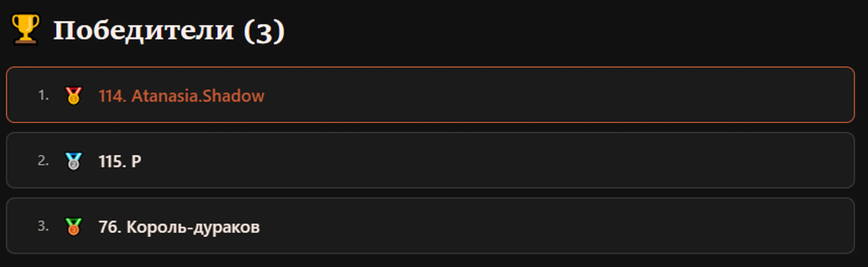868x267 pixels.
Task: Open the 115. P winner entry
Action: coord(120,161)
